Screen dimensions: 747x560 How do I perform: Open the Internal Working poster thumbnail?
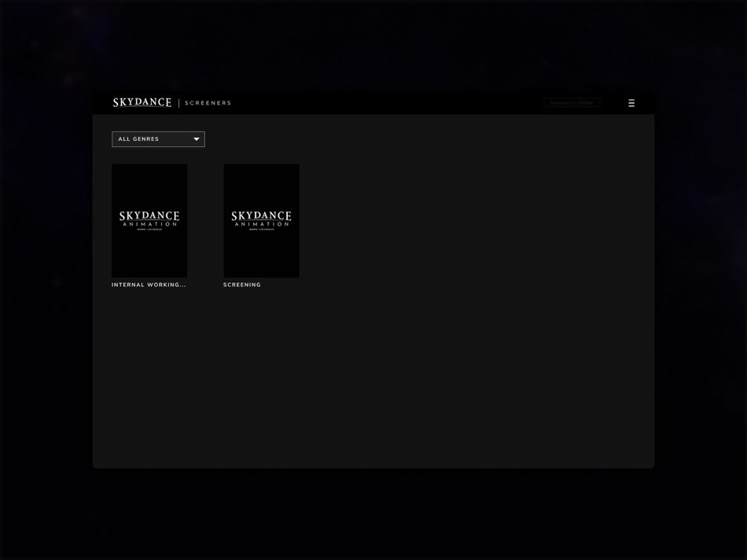[149, 221]
